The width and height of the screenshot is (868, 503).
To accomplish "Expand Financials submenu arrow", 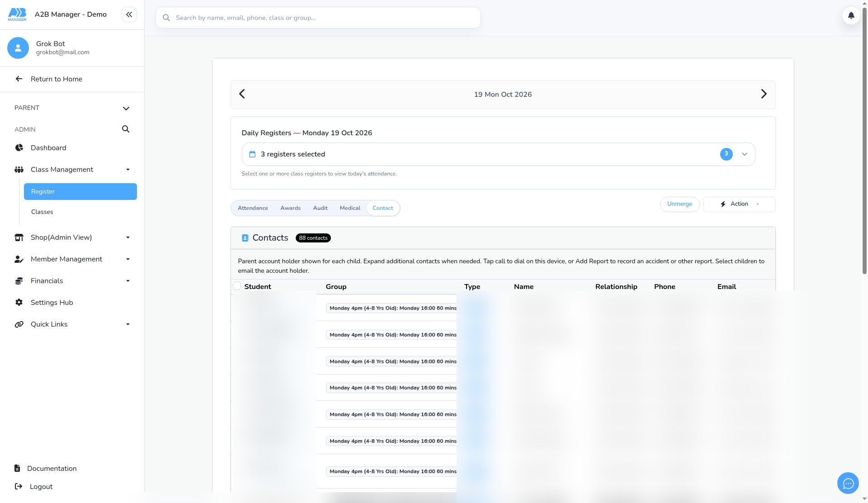I will [x=128, y=281].
